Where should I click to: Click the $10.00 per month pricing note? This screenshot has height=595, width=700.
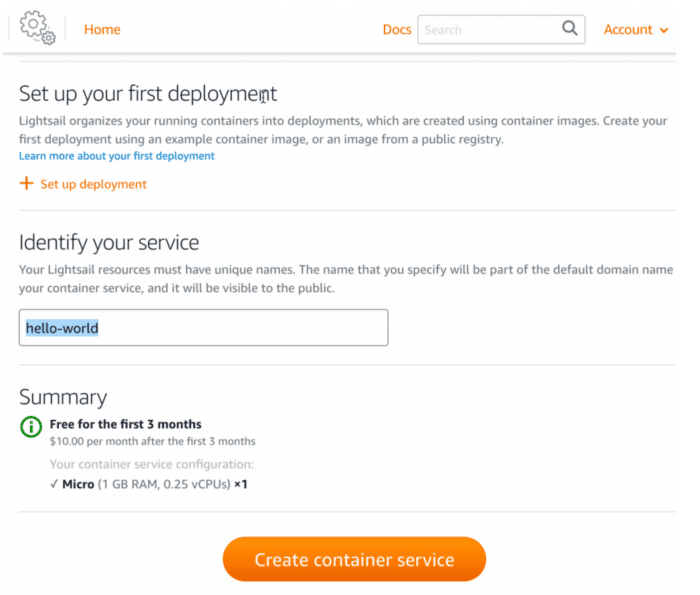[x=152, y=441]
